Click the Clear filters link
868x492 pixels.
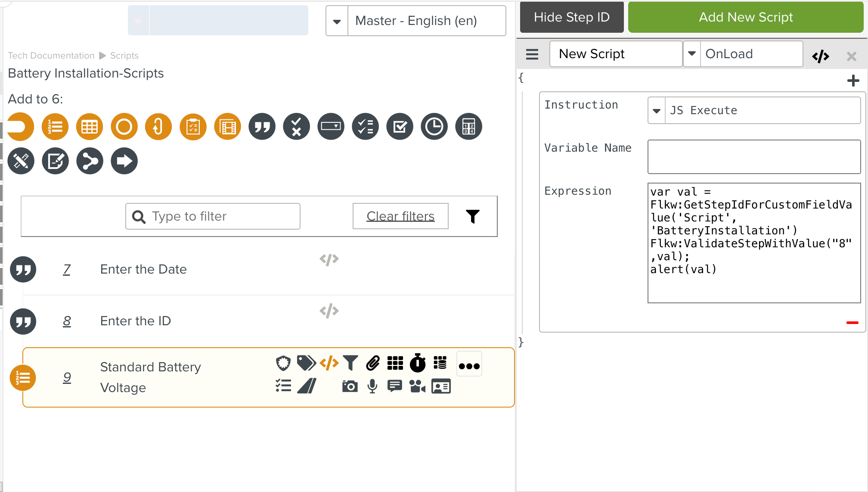[x=400, y=216]
